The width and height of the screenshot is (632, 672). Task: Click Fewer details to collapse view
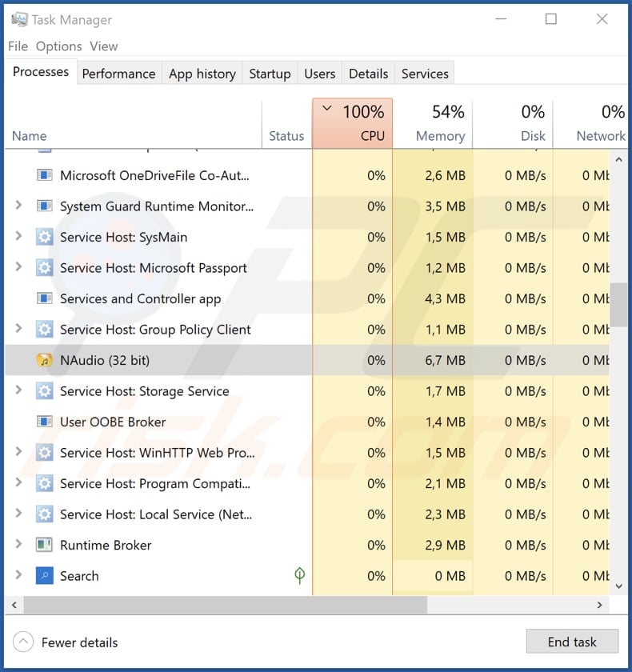(x=66, y=642)
